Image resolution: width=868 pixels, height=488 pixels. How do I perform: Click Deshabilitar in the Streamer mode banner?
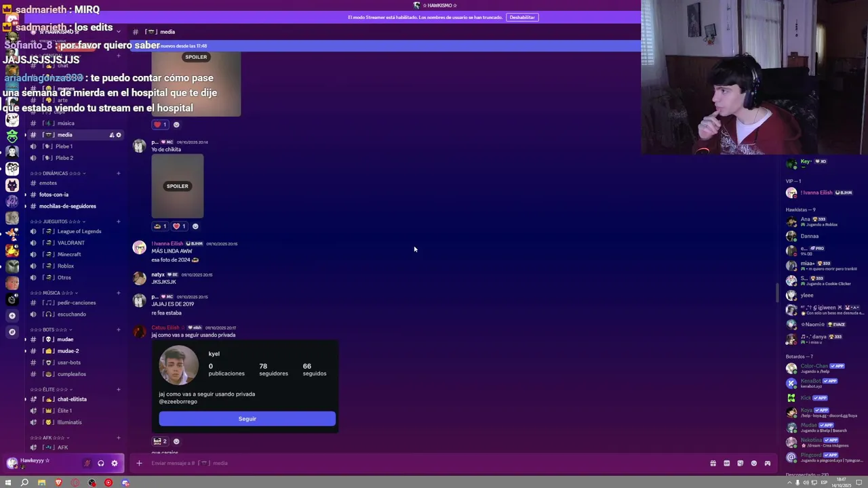click(522, 17)
